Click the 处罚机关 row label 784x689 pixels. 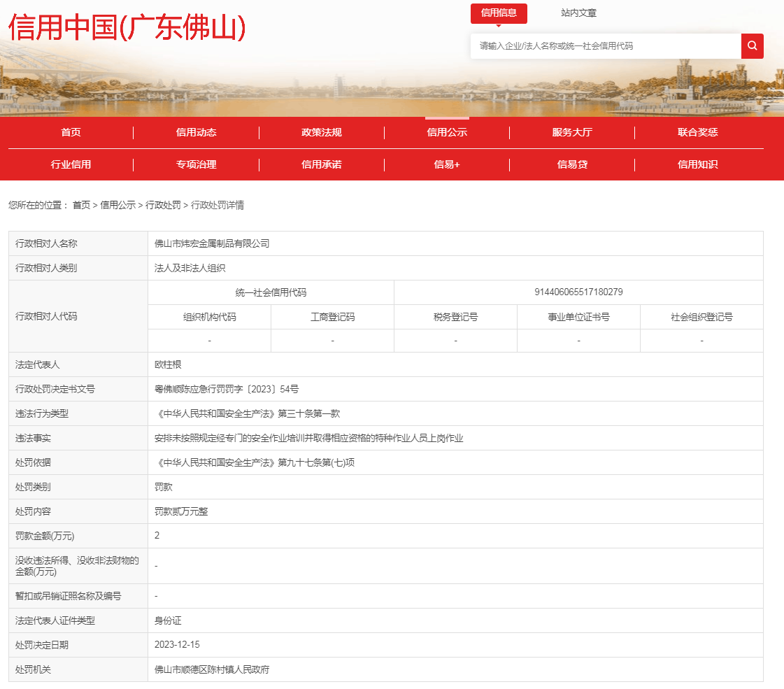[x=33, y=669]
